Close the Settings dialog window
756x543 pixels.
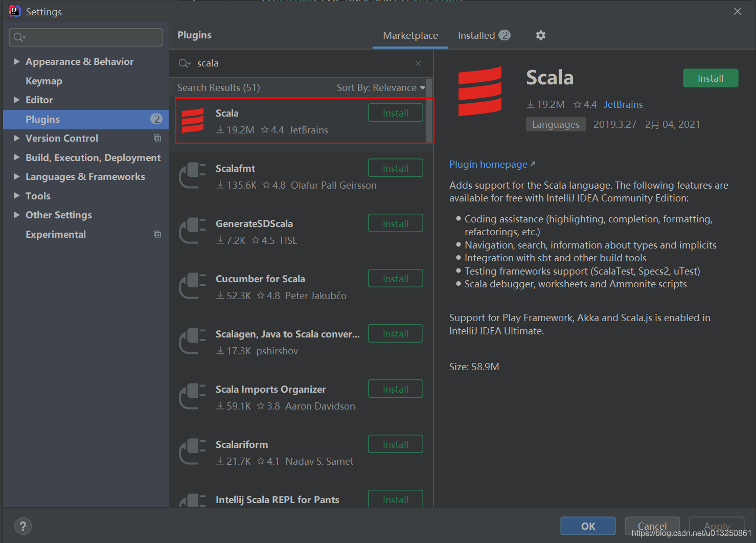[x=737, y=11]
